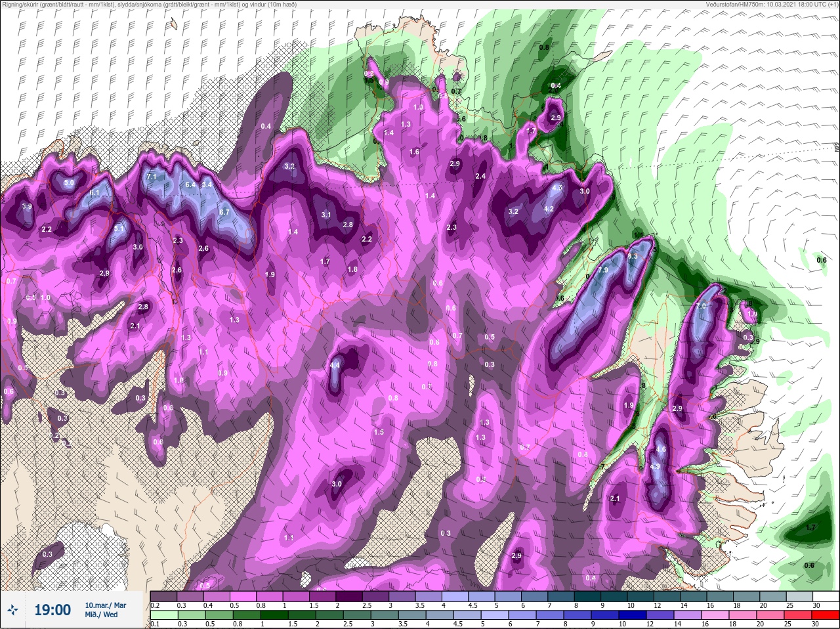840x629 pixels.
Task: Click the 5.0 precipitation value label
Action: click(x=69, y=183)
